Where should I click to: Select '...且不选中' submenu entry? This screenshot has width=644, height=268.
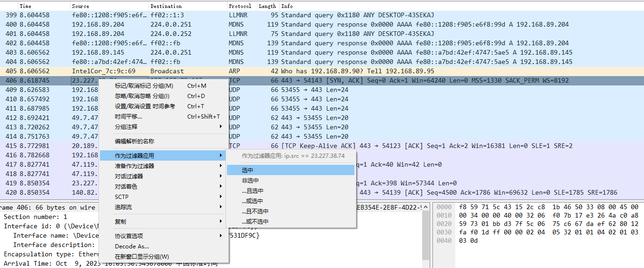[x=255, y=212]
